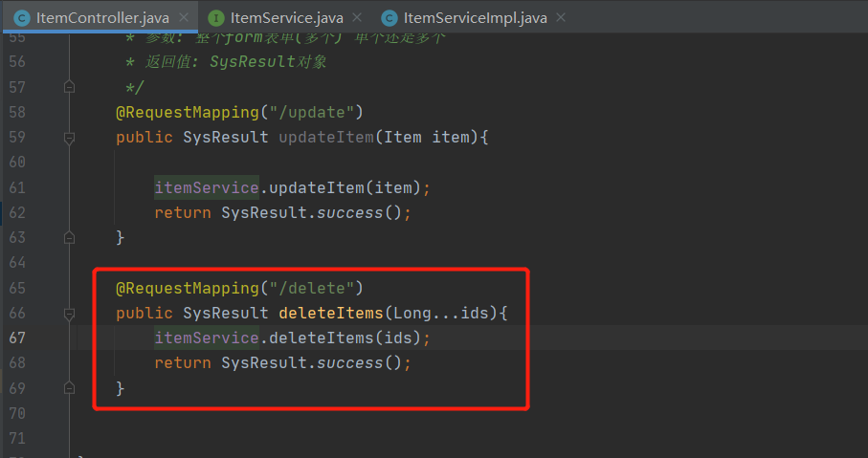Click the 'Long...ids' parameter on line 66

coord(441,313)
